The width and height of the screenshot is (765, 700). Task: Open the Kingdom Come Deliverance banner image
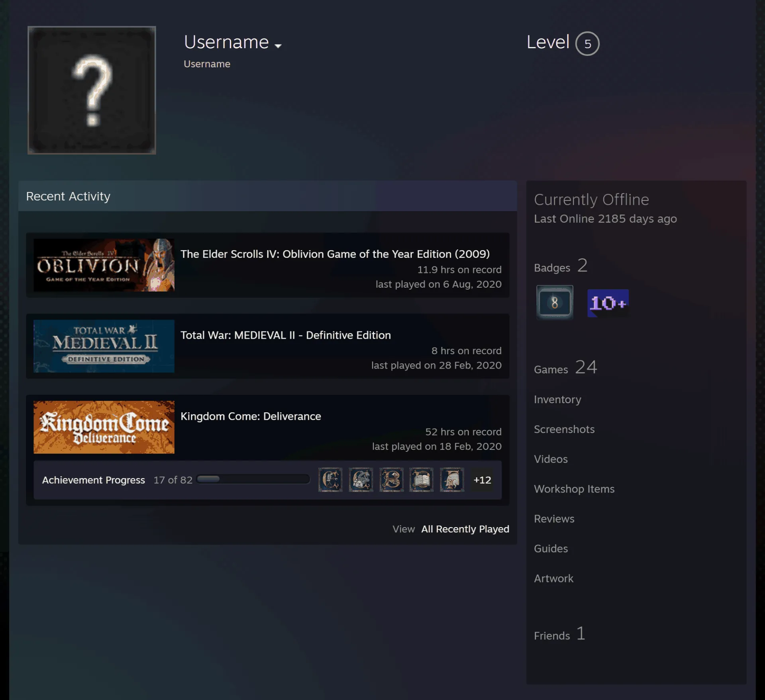[104, 427]
